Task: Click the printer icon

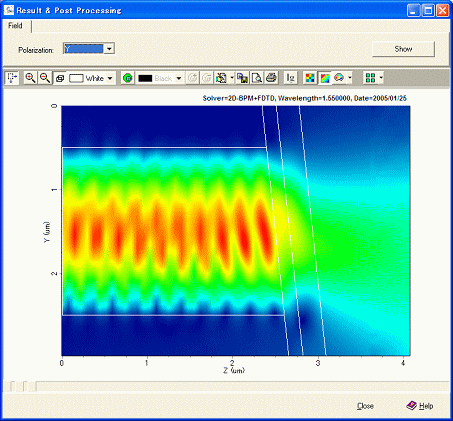Action: coord(271,78)
